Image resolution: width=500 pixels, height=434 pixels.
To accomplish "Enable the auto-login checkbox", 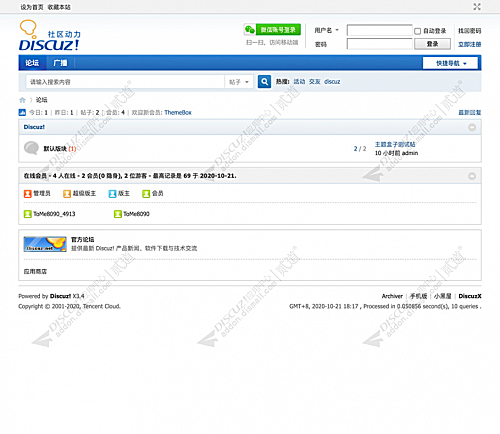I will (417, 31).
